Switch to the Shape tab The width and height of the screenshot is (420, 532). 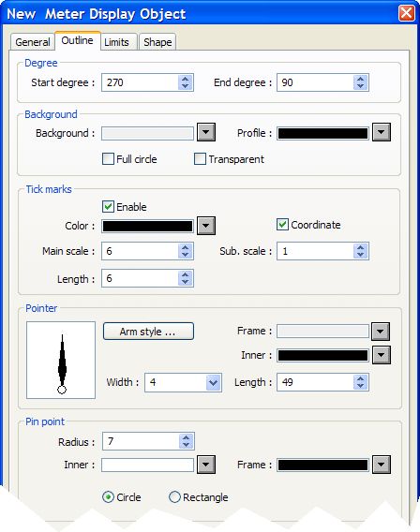[x=157, y=42]
